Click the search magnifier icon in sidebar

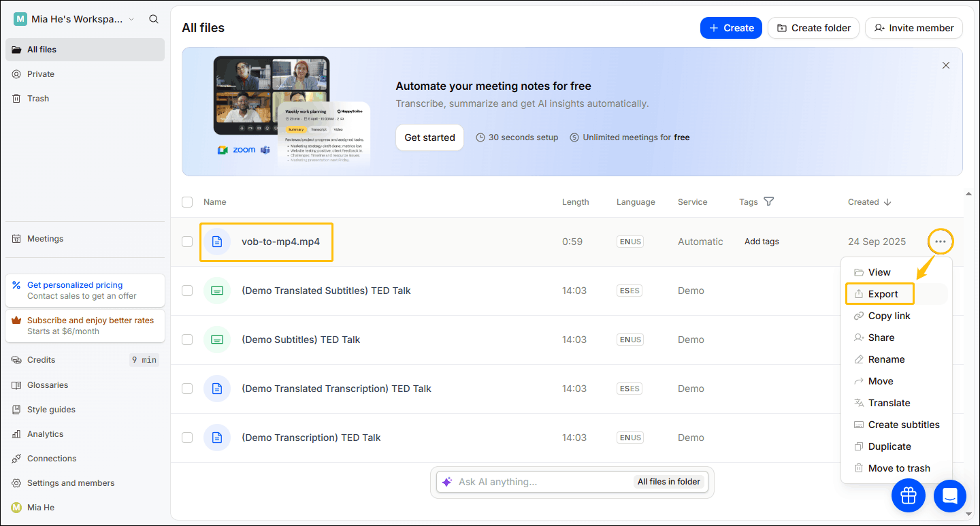(154, 19)
